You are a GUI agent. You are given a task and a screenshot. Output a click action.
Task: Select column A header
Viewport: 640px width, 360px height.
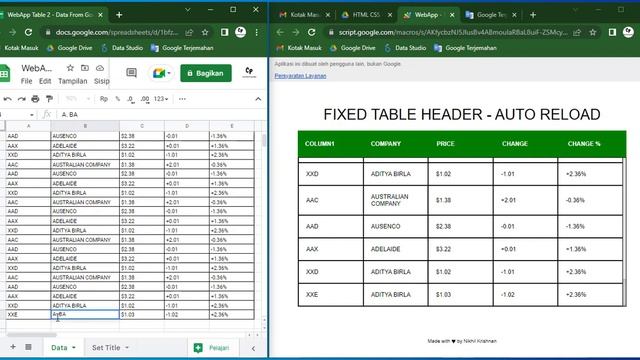pos(28,126)
